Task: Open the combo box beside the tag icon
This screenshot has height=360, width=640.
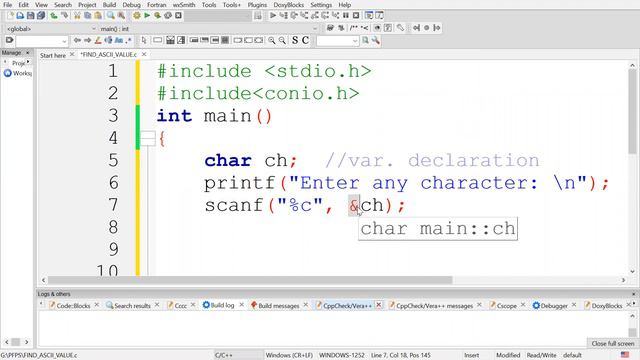Action: [x=64, y=41]
